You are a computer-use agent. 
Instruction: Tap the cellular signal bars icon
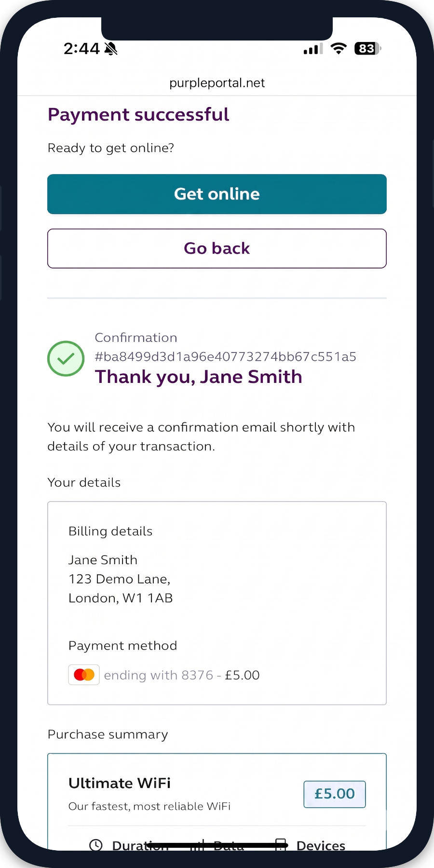(313, 49)
